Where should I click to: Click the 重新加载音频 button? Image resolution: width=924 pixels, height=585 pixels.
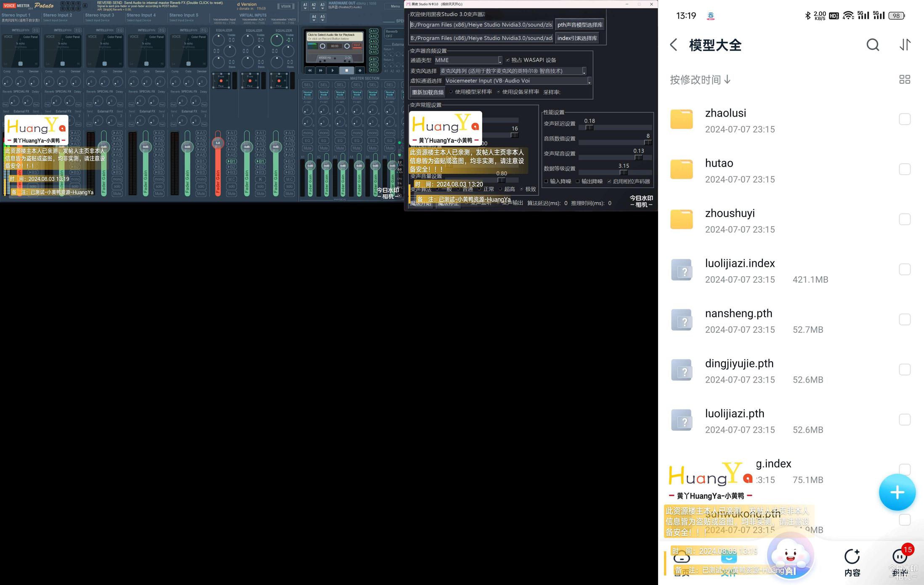point(427,92)
